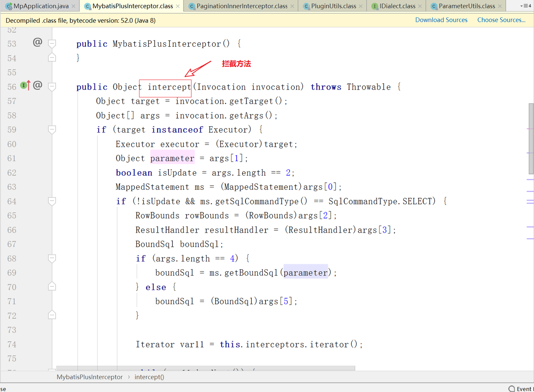Viewport: 534px width, 392px height.
Task: Switch to the MpApplication.java tab
Action: click(37, 6)
